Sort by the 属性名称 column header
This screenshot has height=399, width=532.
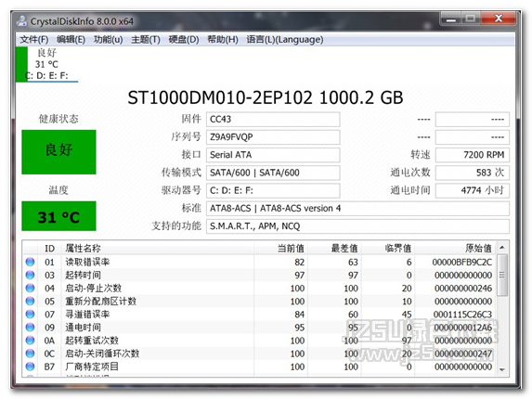(x=158, y=248)
